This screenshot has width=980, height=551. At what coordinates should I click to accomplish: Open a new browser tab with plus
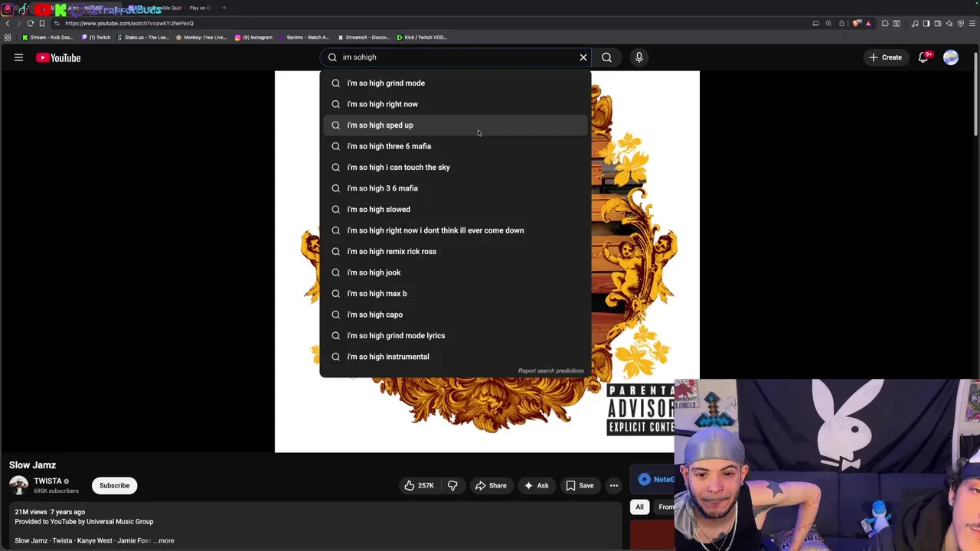224,8
